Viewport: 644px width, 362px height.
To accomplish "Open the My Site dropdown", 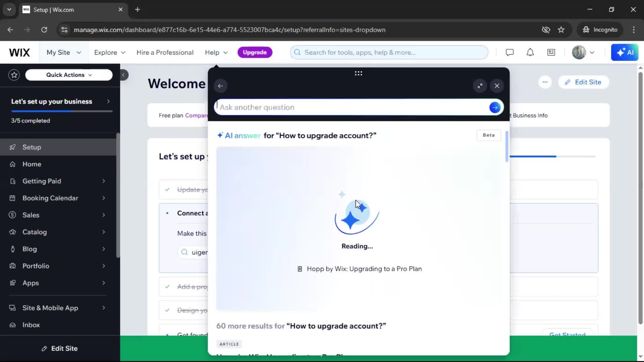I will tap(64, 53).
